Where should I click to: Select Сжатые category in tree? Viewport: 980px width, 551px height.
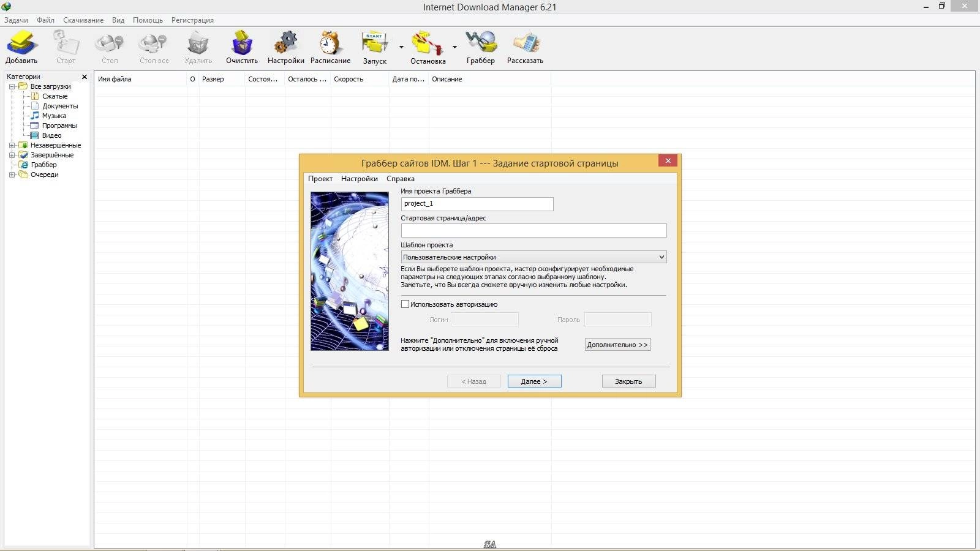pos(55,96)
